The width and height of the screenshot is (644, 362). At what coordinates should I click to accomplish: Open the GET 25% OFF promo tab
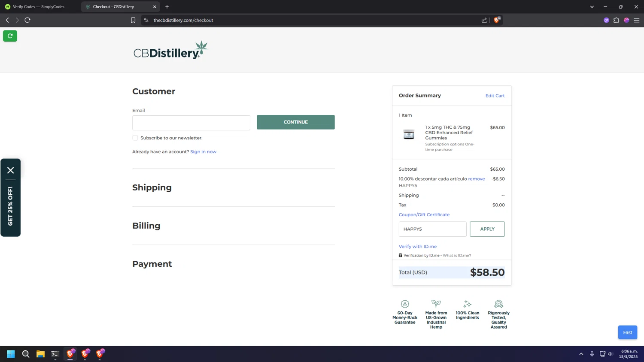pyautogui.click(x=10, y=206)
